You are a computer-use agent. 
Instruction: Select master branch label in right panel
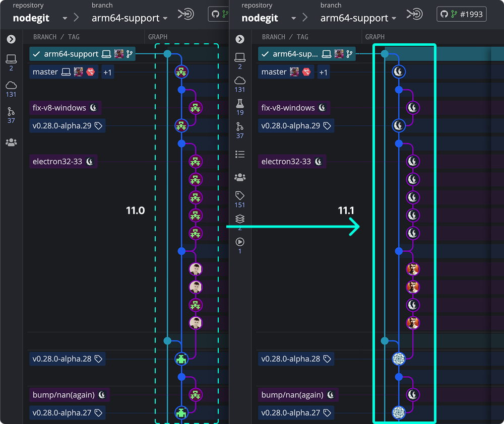pyautogui.click(x=286, y=72)
